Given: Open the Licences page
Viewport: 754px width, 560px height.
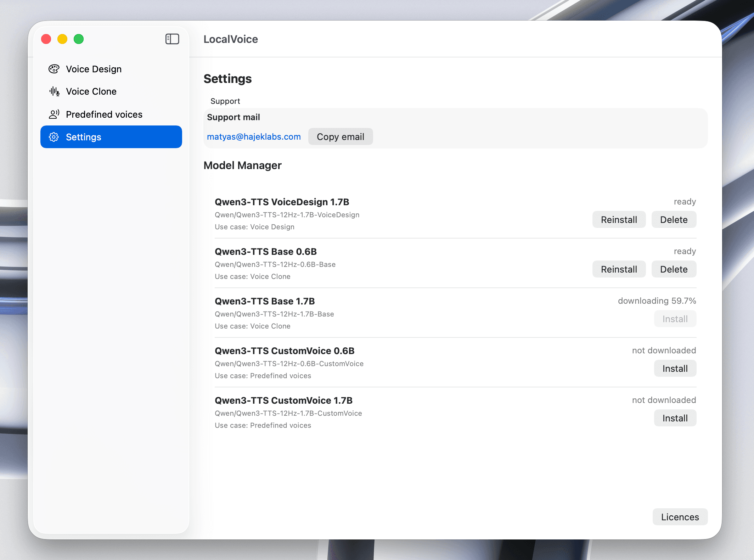Looking at the screenshot, I should click(x=680, y=517).
